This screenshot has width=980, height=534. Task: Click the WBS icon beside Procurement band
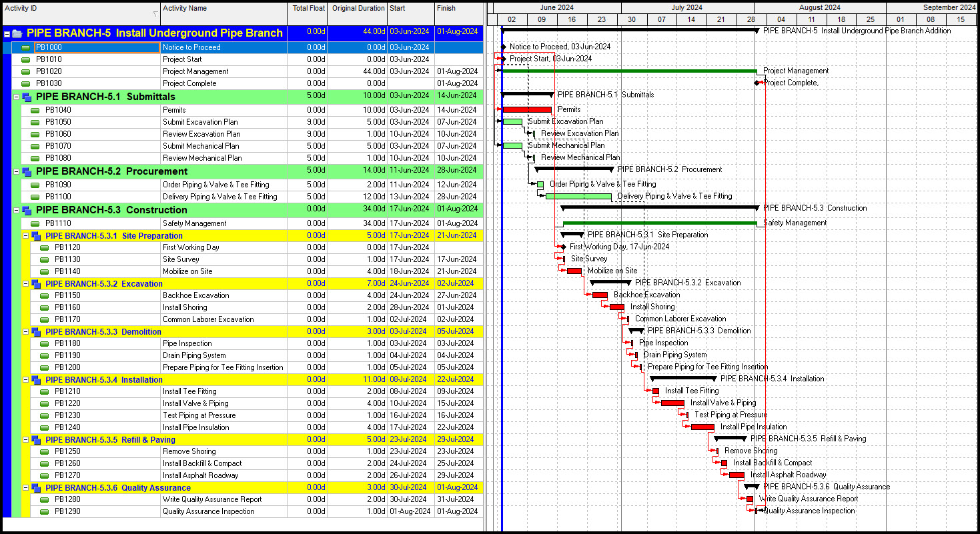pos(27,172)
